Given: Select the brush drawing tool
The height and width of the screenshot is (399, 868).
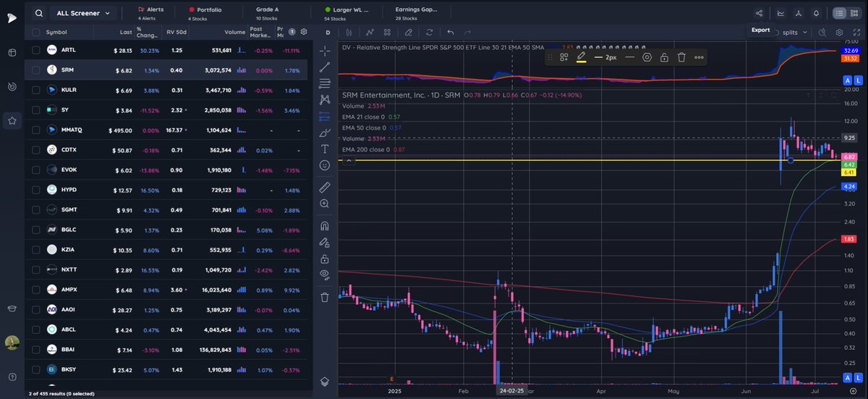Looking at the screenshot, I should 325,133.
